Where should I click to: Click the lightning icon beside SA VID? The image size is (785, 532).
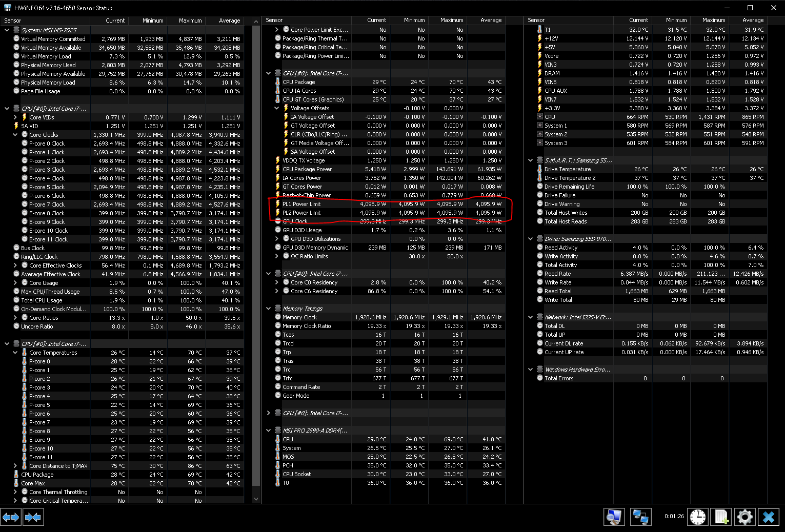[16, 126]
